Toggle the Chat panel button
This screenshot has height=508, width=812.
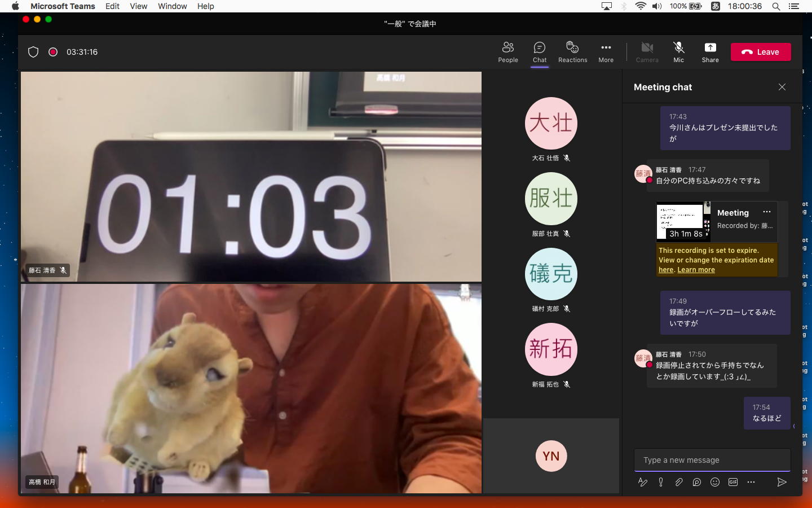540,52
